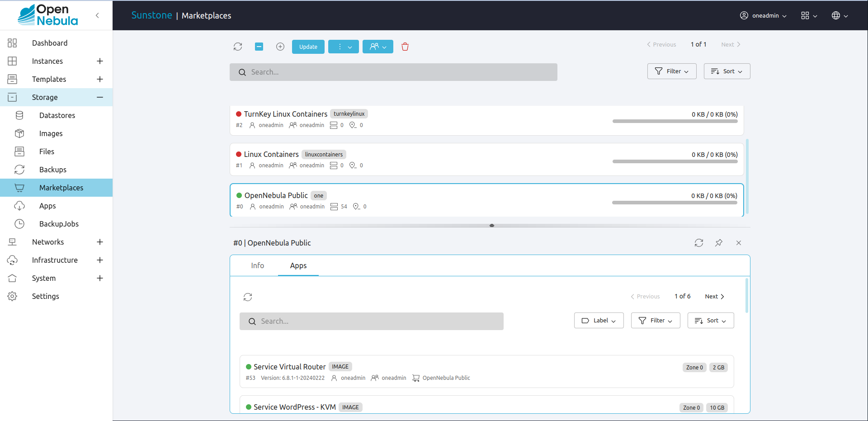
Task: Open the three-dots actions dropdown
Action: (x=344, y=47)
